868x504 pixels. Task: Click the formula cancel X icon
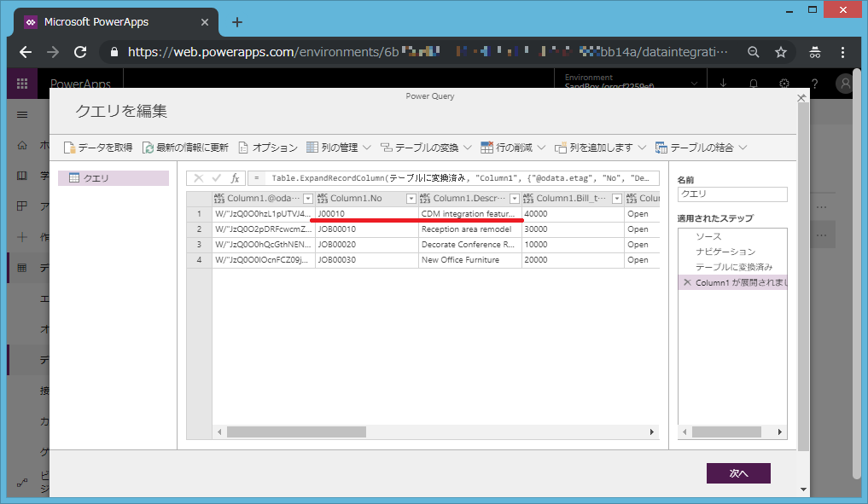198,178
